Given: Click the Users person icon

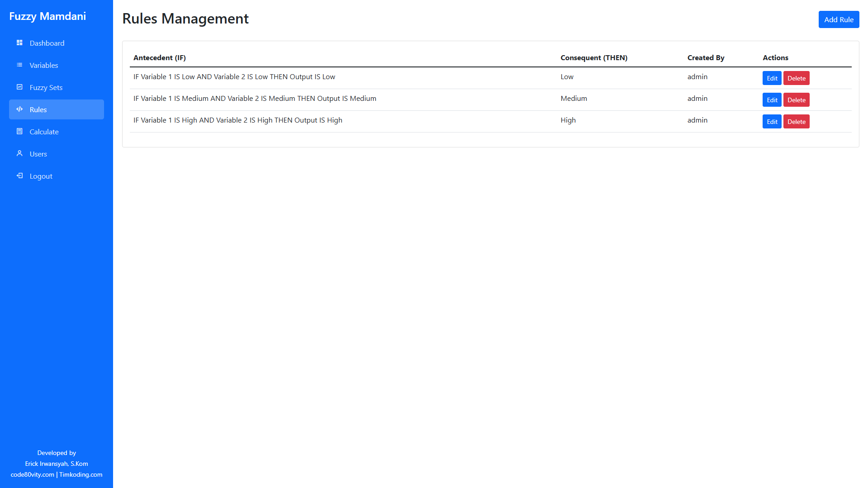Looking at the screenshot, I should 19,153.
